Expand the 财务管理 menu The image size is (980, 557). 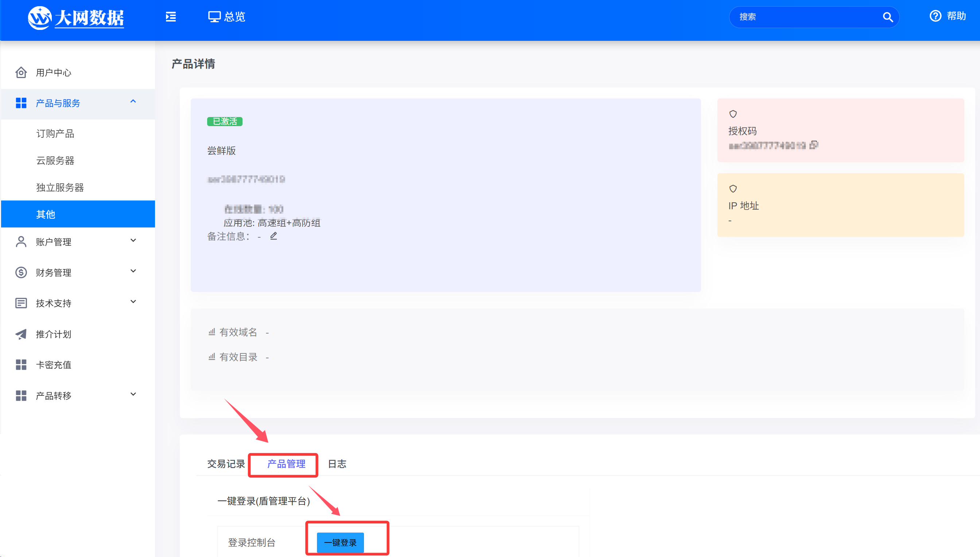pyautogui.click(x=133, y=271)
